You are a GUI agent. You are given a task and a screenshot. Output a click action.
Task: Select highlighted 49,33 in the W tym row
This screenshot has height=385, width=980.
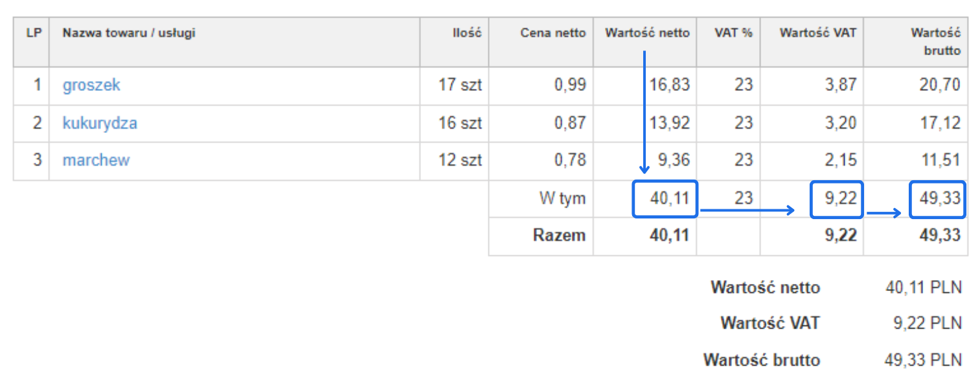[x=939, y=198]
